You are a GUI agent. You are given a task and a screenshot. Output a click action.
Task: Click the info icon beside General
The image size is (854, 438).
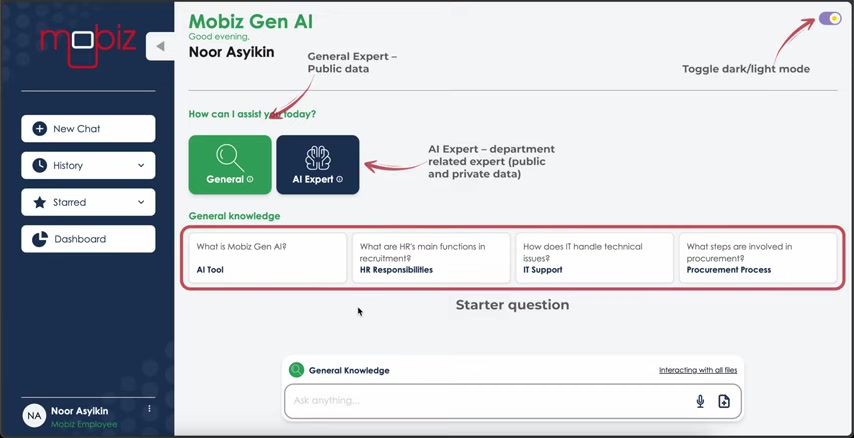tap(250, 179)
